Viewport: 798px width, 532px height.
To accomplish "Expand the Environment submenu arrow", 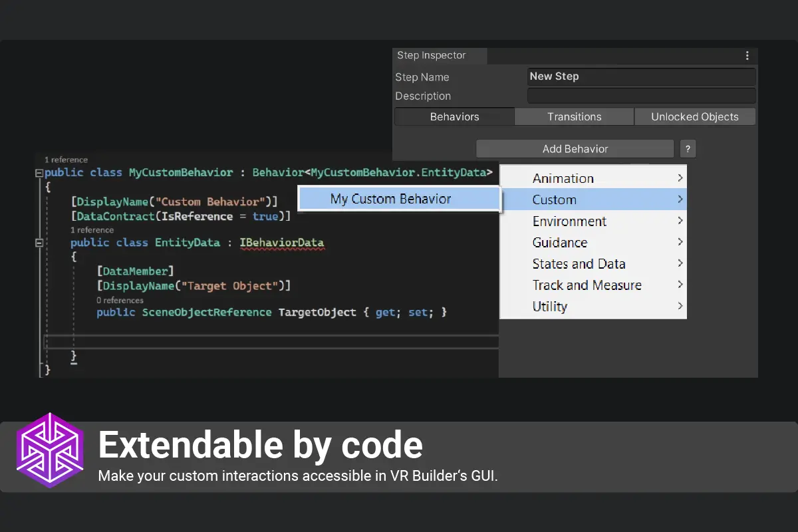I will 680,221.
